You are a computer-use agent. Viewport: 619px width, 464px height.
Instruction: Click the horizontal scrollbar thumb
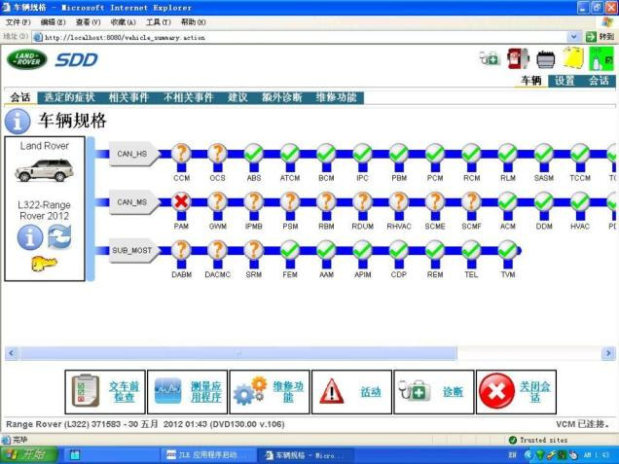coord(239,353)
